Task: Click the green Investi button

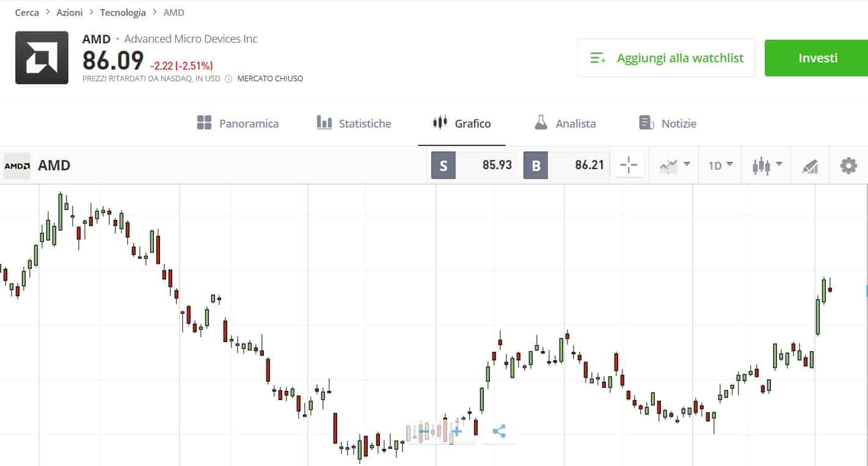Action: click(817, 58)
